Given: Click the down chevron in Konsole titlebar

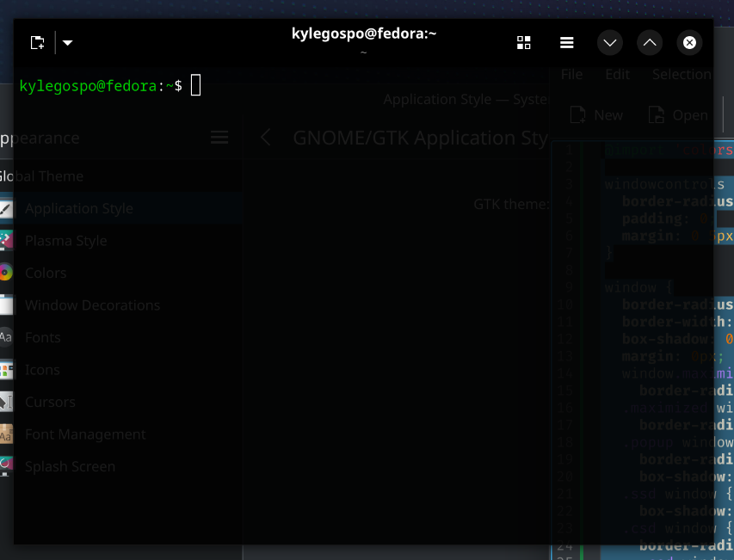Looking at the screenshot, I should 609,41.
